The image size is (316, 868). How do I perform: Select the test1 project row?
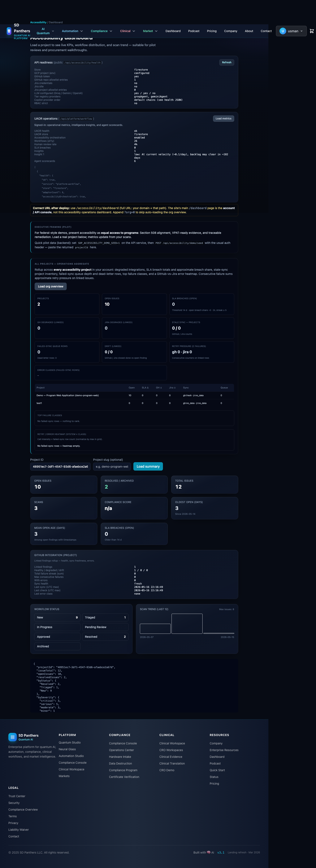tap(134, 403)
